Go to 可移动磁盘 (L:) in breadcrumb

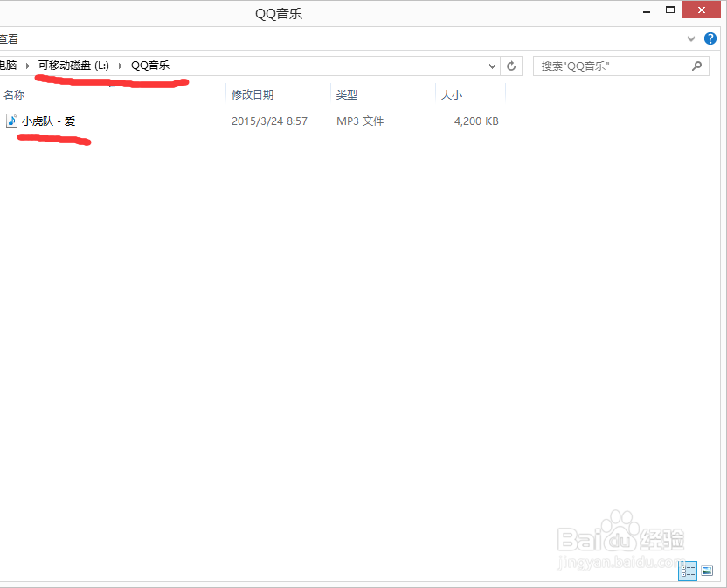[73, 66]
